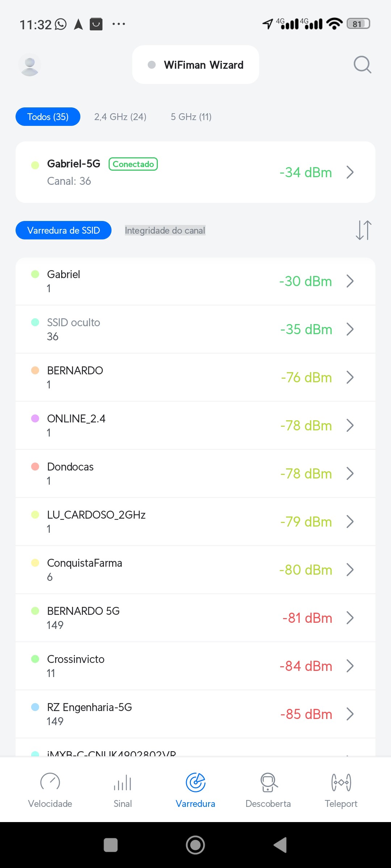The height and width of the screenshot is (868, 391).
Task: Select the Varredura radar icon
Action: (x=195, y=783)
